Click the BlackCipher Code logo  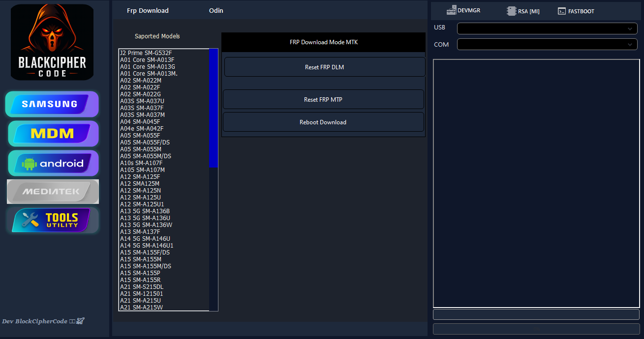pos(52,42)
